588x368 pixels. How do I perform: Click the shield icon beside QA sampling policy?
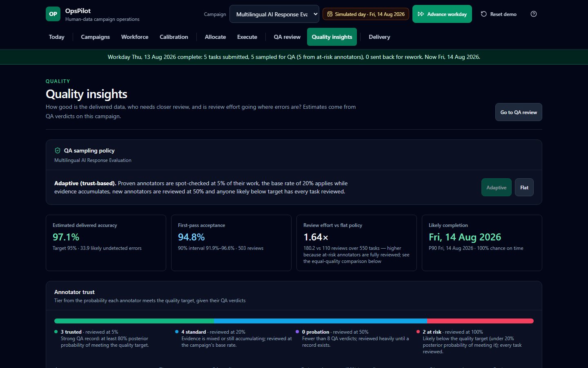pyautogui.click(x=58, y=150)
